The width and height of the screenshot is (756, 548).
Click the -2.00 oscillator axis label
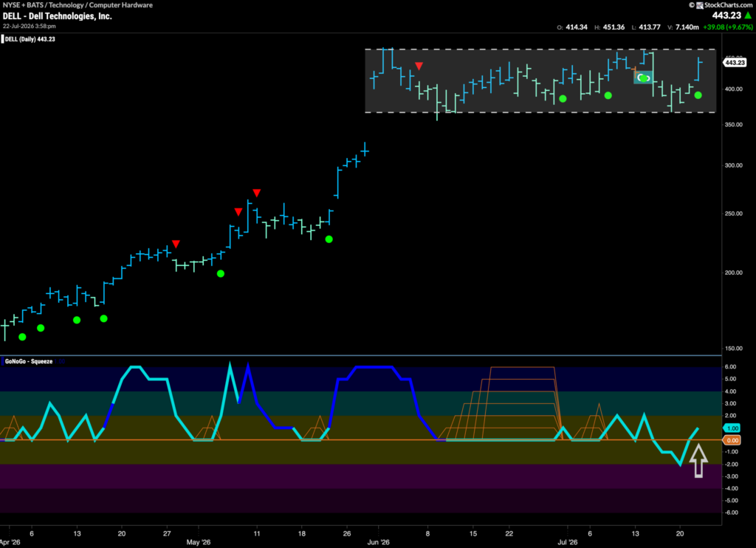[731, 464]
